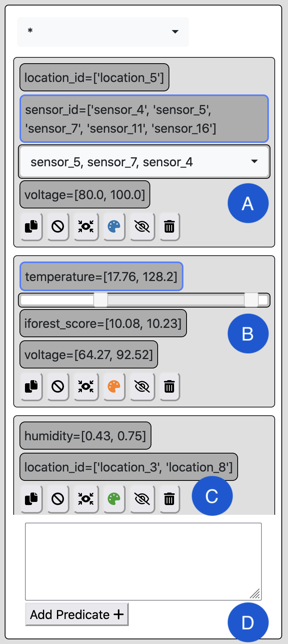Viewport: 288px width, 644px height.
Task: Click the negate icon in first predicate group
Action: (x=58, y=226)
